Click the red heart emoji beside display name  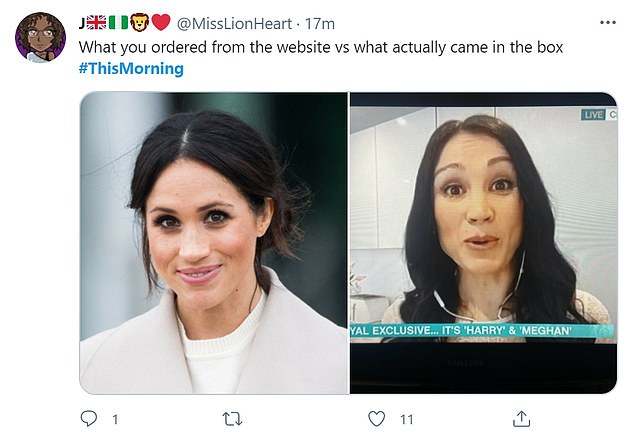tap(160, 23)
